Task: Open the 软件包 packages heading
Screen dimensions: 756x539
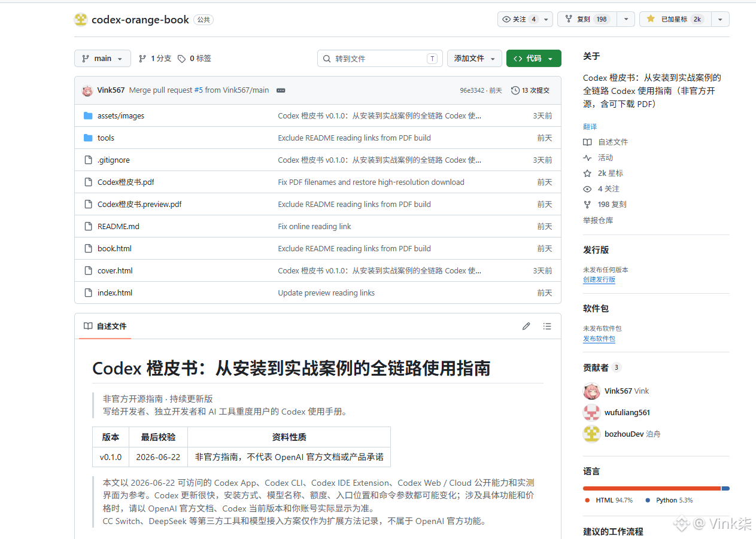Action: point(596,308)
